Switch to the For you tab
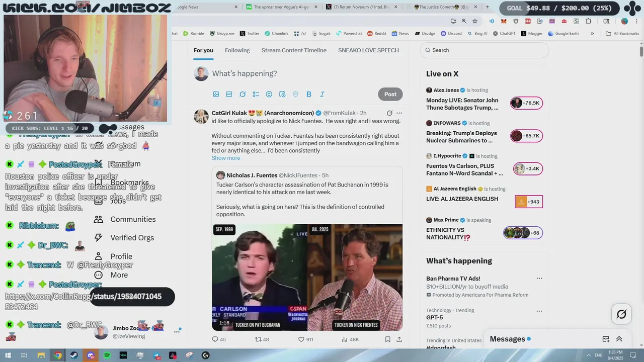The width and height of the screenshot is (644, 362). 203,50
